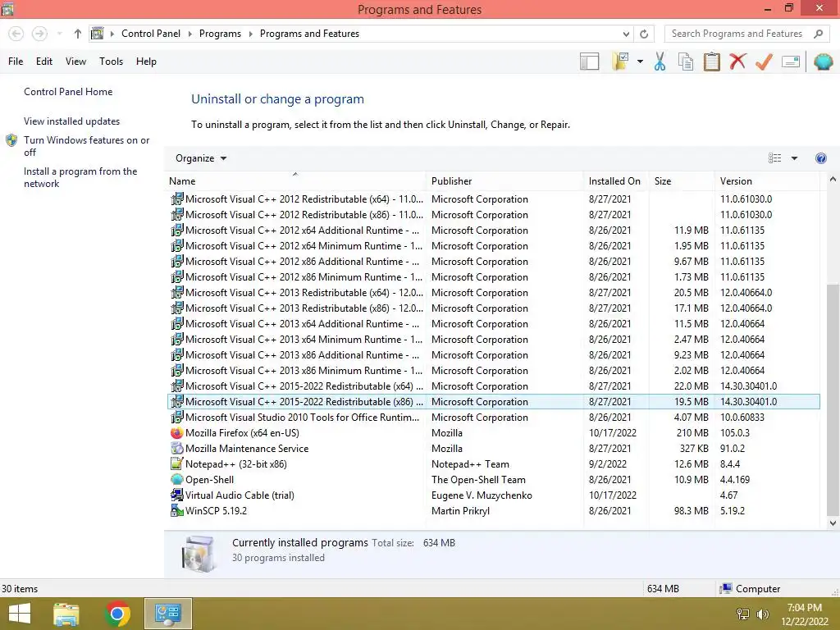Click the Control Panel taskbar button
840x630 pixels.
(x=168, y=614)
